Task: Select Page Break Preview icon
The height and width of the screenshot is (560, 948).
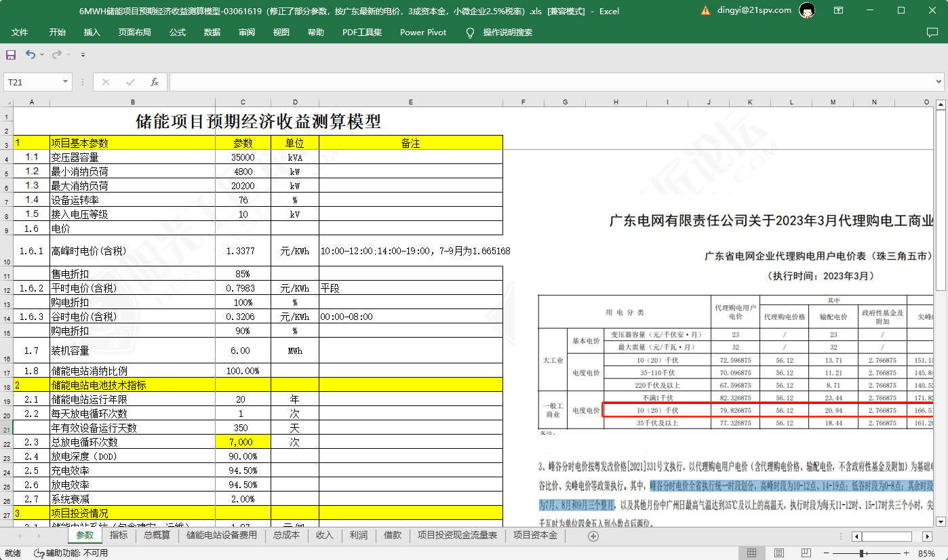Action: tap(806, 553)
